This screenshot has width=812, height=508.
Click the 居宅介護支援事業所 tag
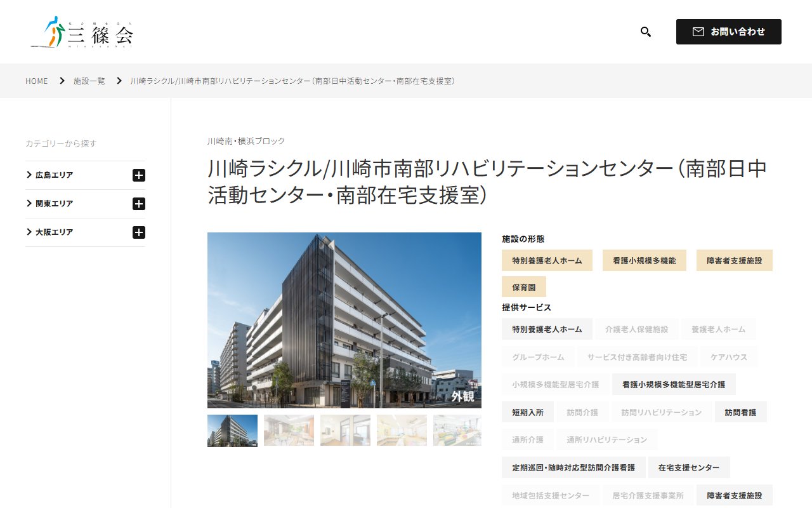648,495
